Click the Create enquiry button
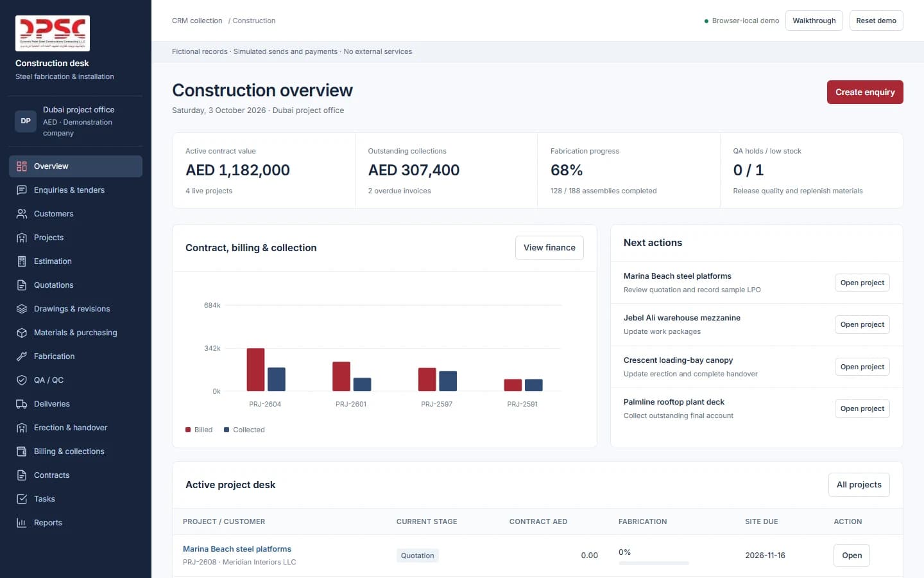This screenshot has height=578, width=924. click(865, 92)
